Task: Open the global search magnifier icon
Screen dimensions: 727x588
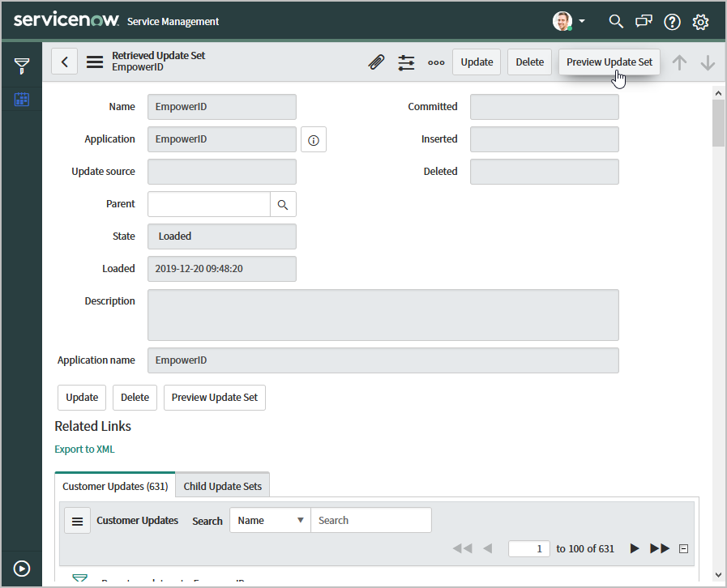Action: (x=616, y=22)
